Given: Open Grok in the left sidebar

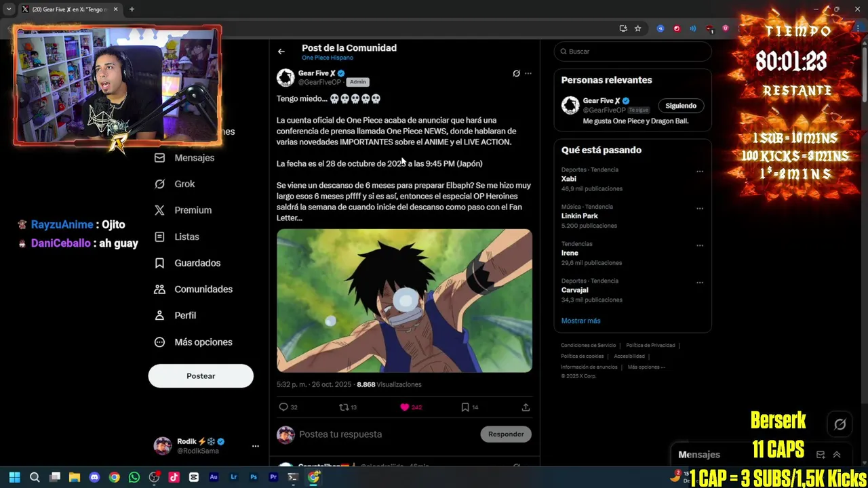Looking at the screenshot, I should point(175,184).
